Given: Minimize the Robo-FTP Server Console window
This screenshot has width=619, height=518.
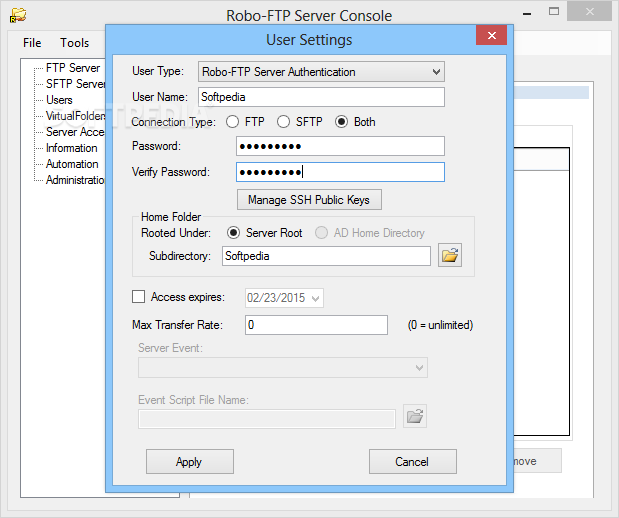Looking at the screenshot, I should (x=527, y=13).
